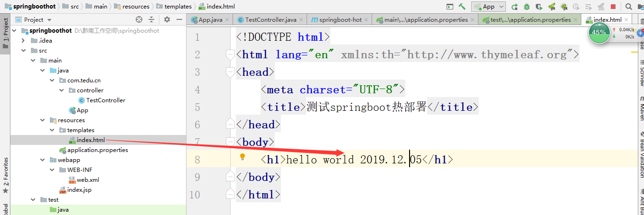Expand the .idea folder
Image resolution: width=644 pixels, height=215 pixels.
[23, 40]
